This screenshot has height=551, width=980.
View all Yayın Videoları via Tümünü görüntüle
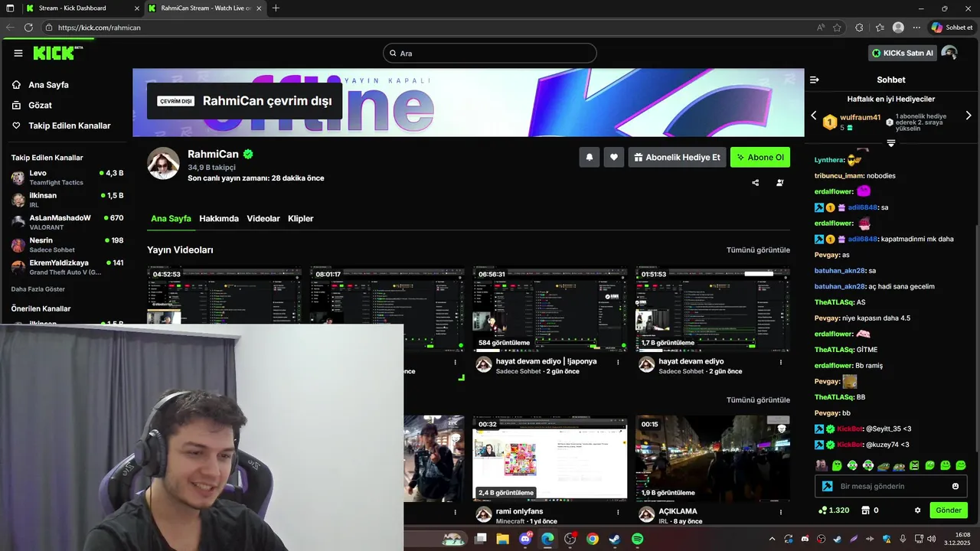758,250
